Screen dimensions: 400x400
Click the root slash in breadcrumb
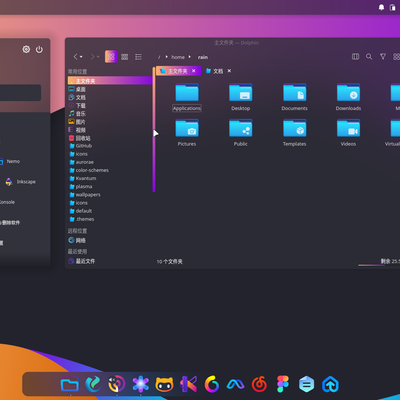[159, 57]
